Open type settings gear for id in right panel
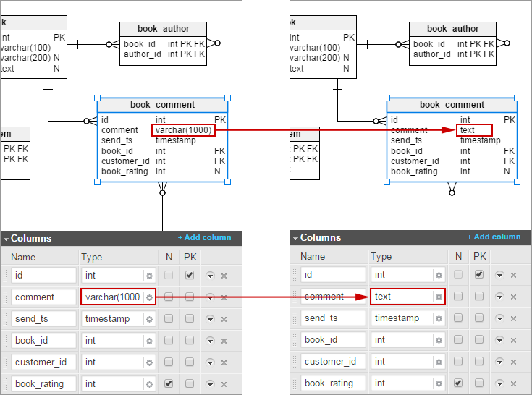Image resolution: width=532 pixels, height=395 pixels. click(439, 275)
